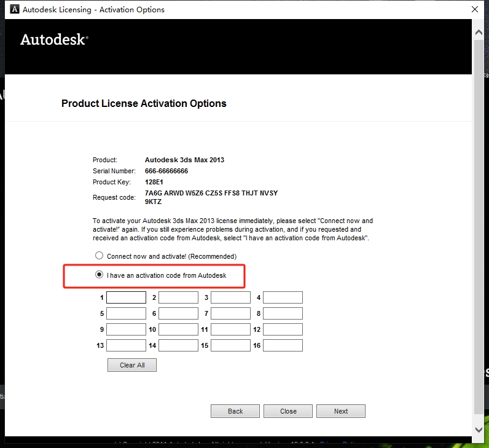
Task: Click into activation code field 4
Action: 283,297
